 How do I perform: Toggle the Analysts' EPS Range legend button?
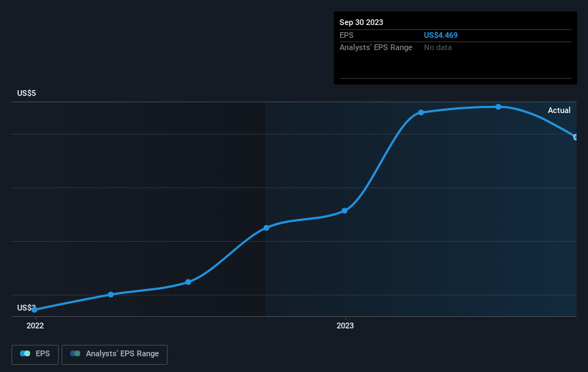[x=115, y=354]
